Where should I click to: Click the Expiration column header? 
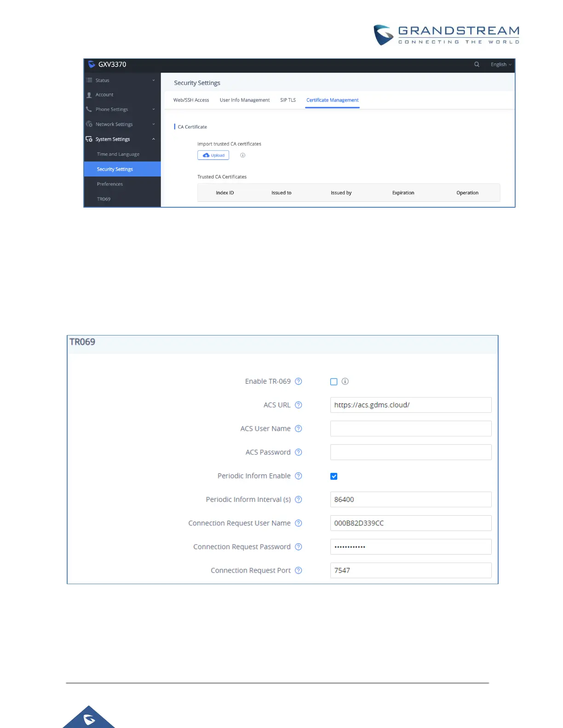click(x=403, y=193)
